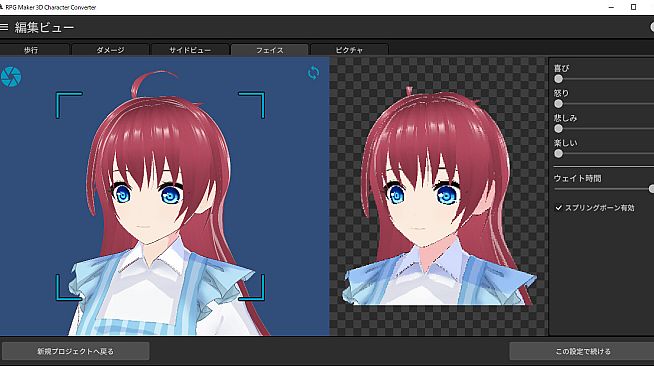Select the フェイス tab
This screenshot has height=366, width=654.
point(269,50)
